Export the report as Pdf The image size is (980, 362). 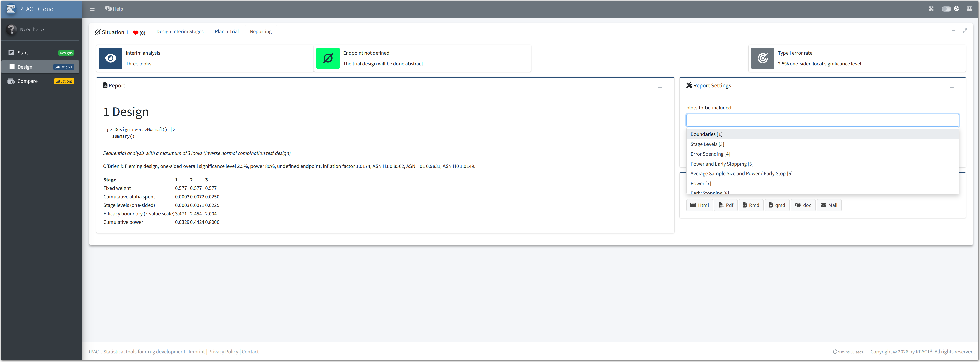[x=725, y=205]
